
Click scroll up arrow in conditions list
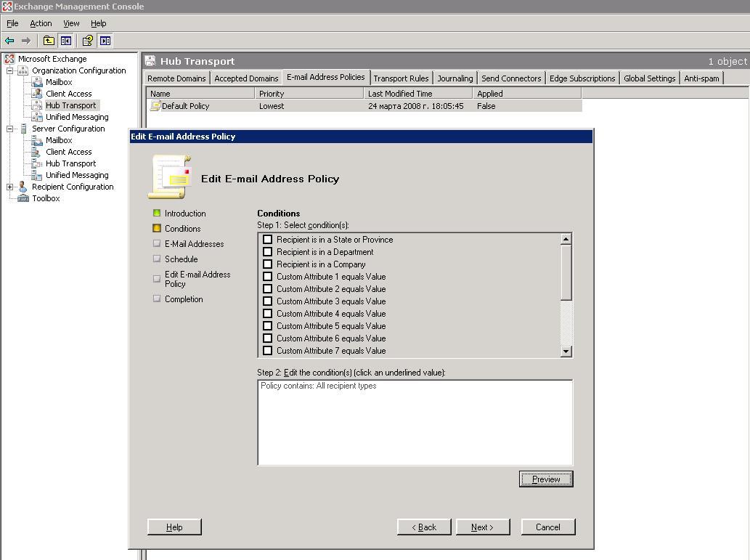[x=566, y=239]
